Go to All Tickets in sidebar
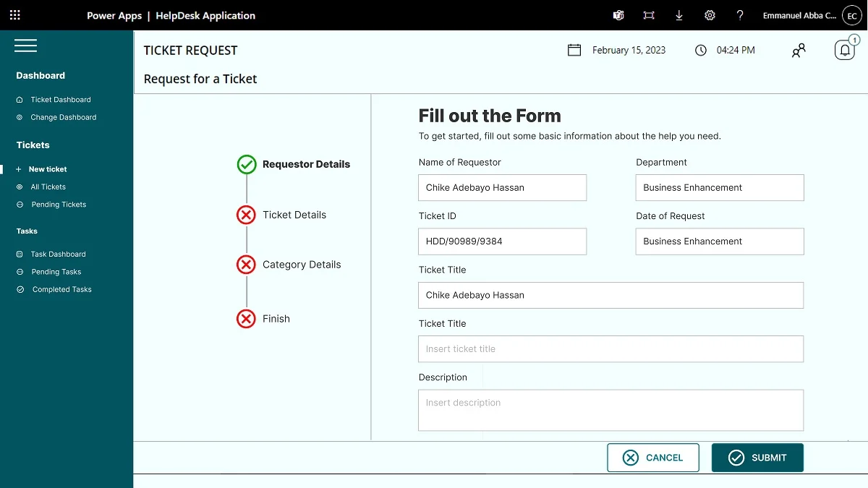The image size is (868, 488). [x=48, y=187]
